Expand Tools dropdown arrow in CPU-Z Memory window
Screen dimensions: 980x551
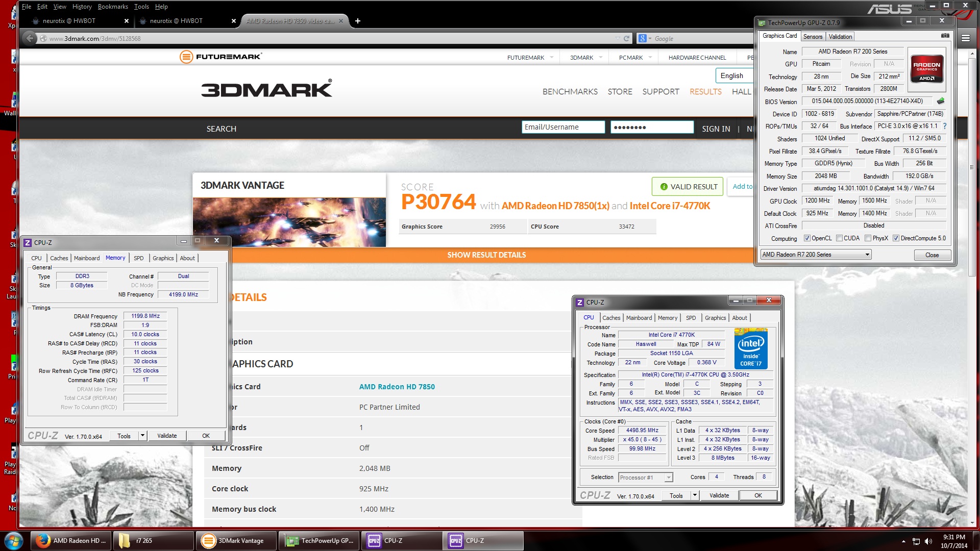tap(143, 436)
